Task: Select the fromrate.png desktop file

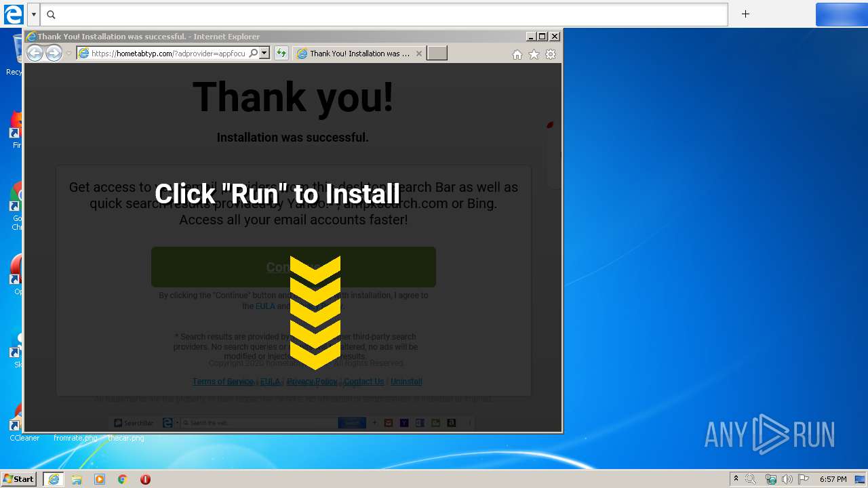Action: (x=75, y=438)
